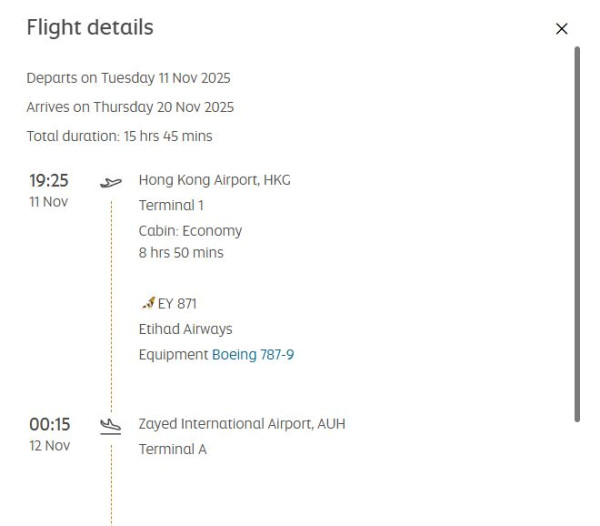Click the Terminal 1 label
This screenshot has width=600, height=526.
(171, 205)
